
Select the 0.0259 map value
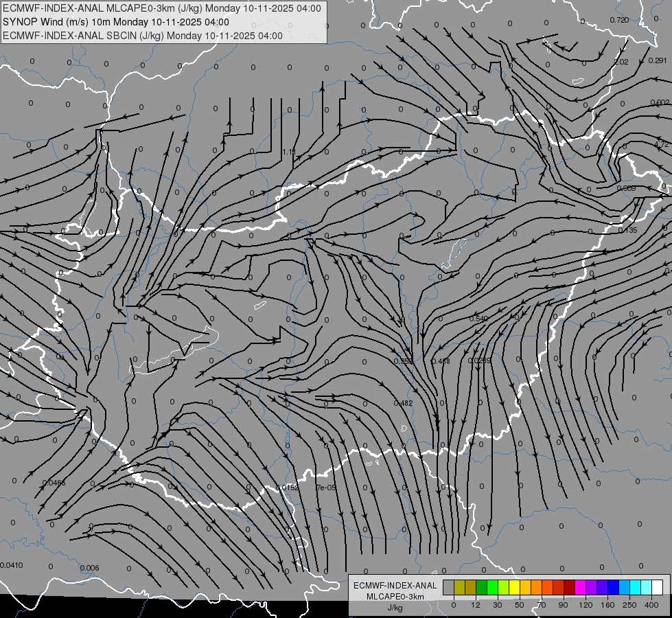click(x=479, y=360)
